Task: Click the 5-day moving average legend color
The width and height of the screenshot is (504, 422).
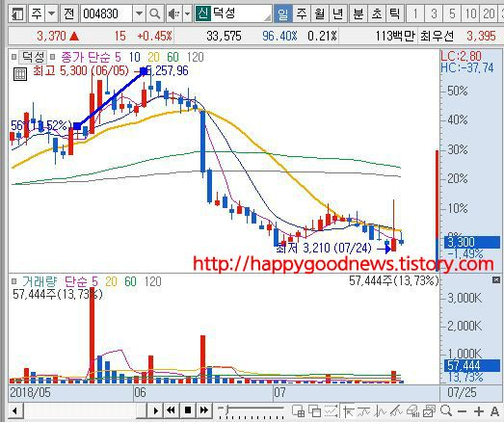Action: pos(118,57)
